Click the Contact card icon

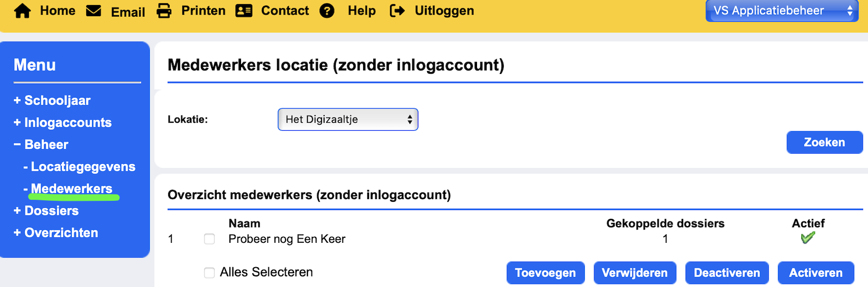(244, 11)
